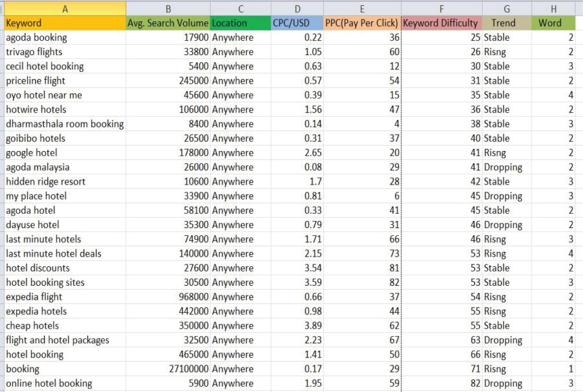583x392 pixels.
Task: Click the green Location header cell
Action: 240,23
